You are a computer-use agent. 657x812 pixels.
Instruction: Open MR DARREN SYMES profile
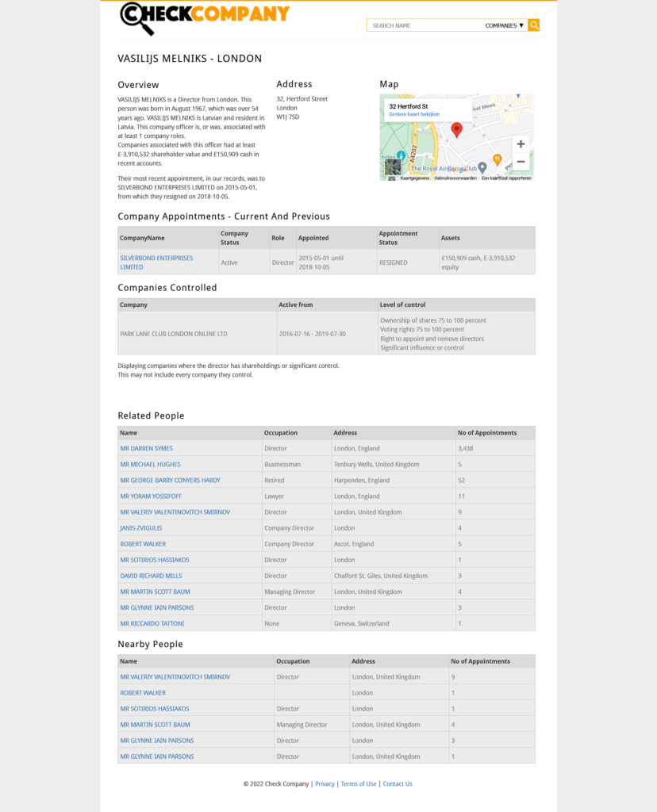click(147, 449)
